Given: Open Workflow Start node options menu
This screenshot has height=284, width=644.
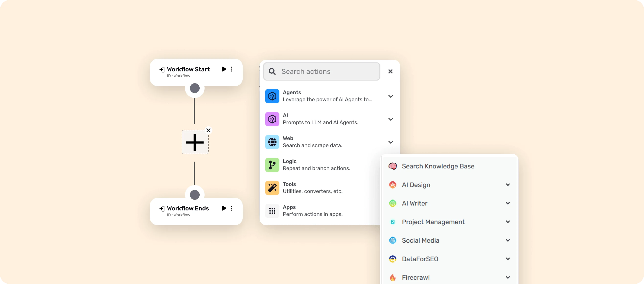Looking at the screenshot, I should click(231, 69).
